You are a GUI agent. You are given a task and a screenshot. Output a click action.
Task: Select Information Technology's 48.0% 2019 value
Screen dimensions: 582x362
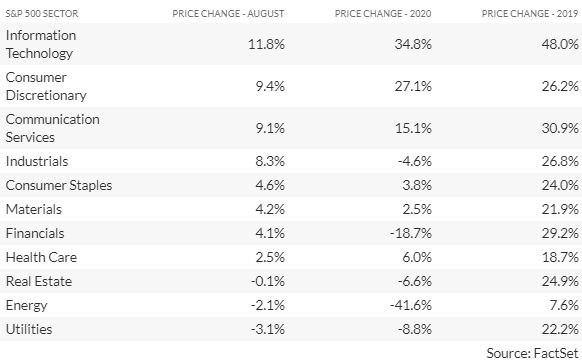pos(560,44)
